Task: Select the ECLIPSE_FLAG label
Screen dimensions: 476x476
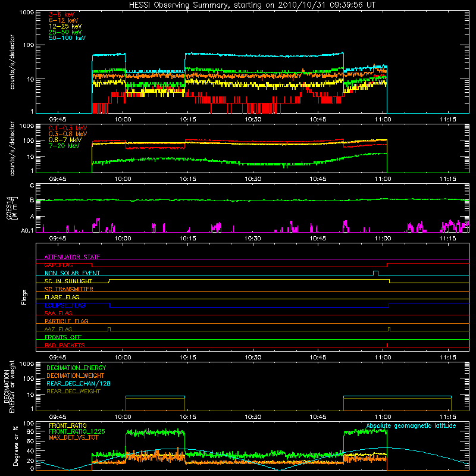Action: click(65, 305)
